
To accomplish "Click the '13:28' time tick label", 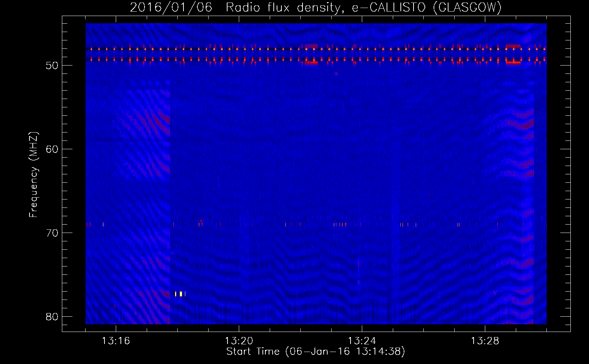I will 485,341.
